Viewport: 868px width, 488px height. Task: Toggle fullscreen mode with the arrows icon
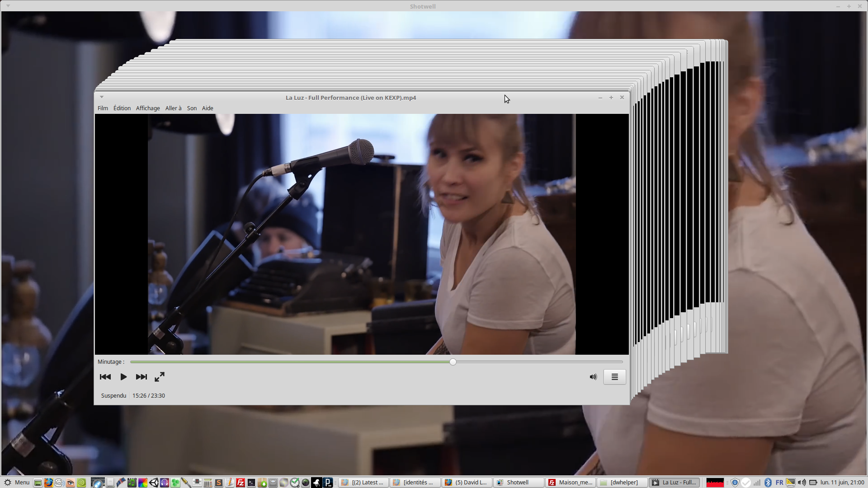(160, 377)
